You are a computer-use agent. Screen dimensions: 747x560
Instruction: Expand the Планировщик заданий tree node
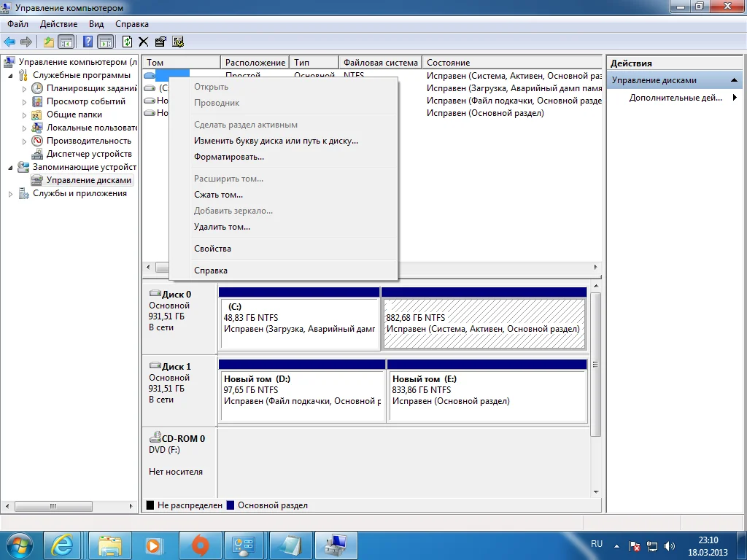[x=24, y=89]
